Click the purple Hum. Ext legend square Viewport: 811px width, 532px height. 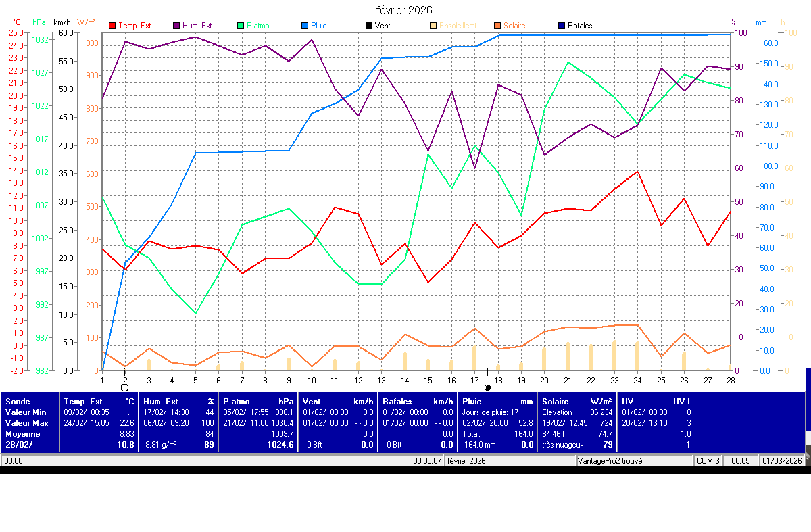(x=176, y=26)
